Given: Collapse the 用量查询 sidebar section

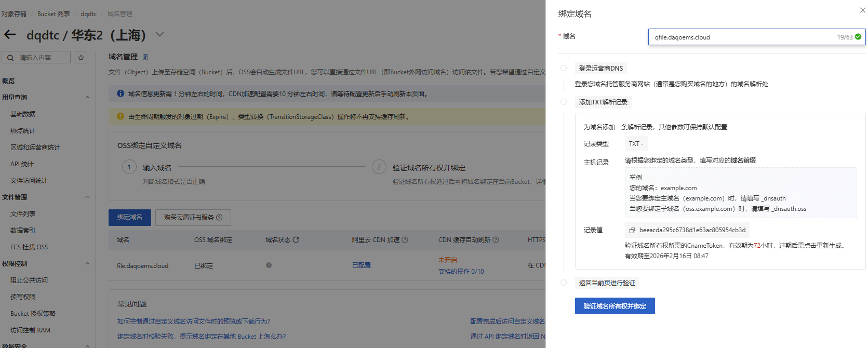Looking at the screenshot, I should (87, 98).
